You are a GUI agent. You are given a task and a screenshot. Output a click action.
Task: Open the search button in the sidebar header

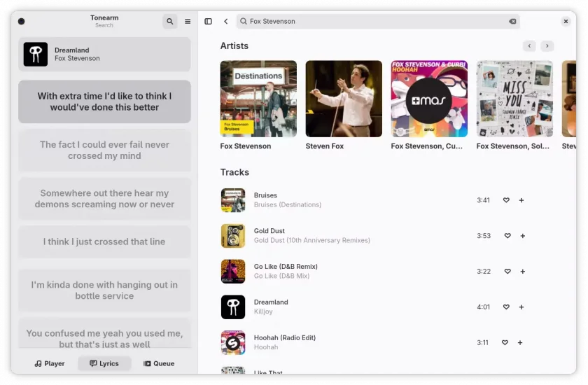[170, 22]
